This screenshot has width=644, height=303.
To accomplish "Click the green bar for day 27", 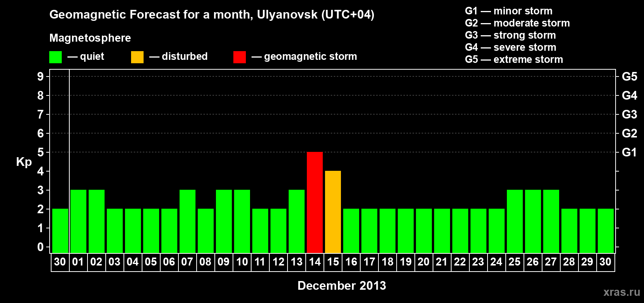I will pos(551,221).
